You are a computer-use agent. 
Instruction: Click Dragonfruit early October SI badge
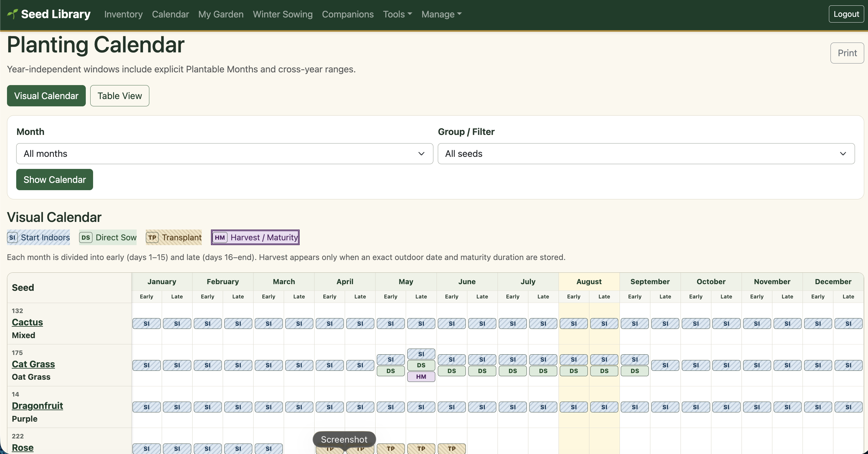point(696,407)
